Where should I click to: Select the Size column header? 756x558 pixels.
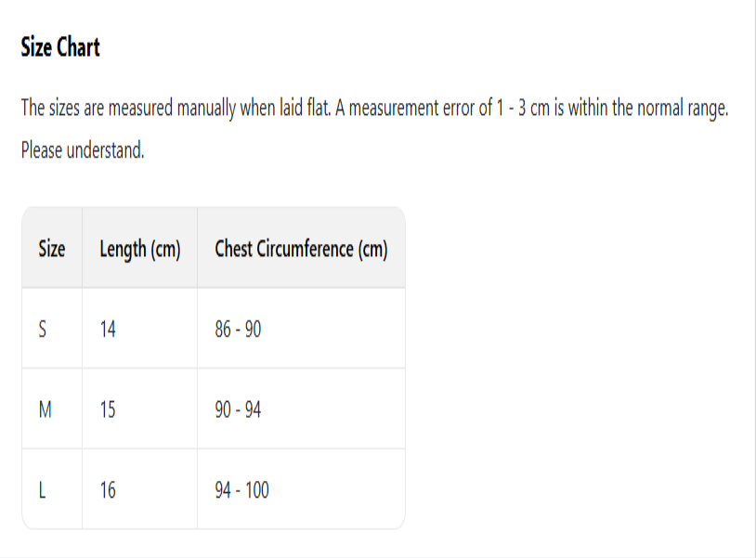point(52,249)
